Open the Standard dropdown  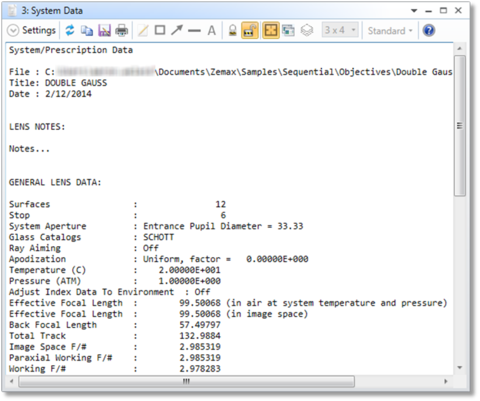coord(390,31)
